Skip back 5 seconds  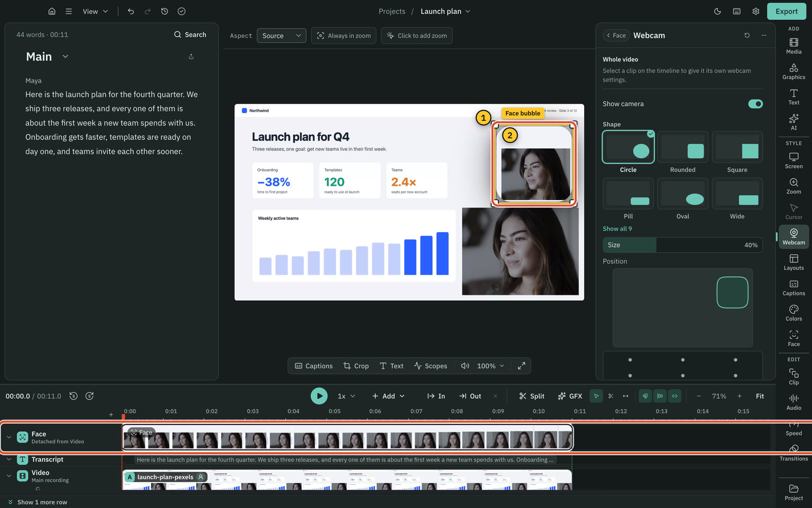[74, 396]
